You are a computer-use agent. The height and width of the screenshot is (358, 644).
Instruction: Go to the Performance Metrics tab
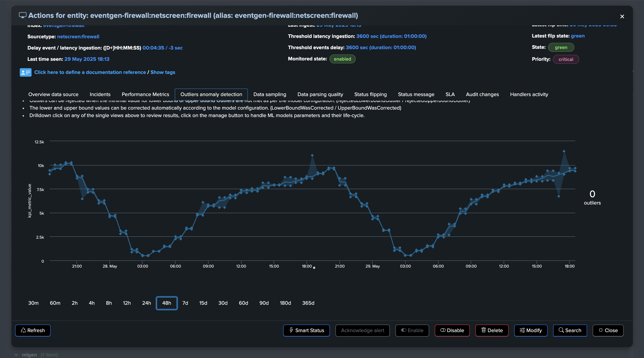point(145,94)
